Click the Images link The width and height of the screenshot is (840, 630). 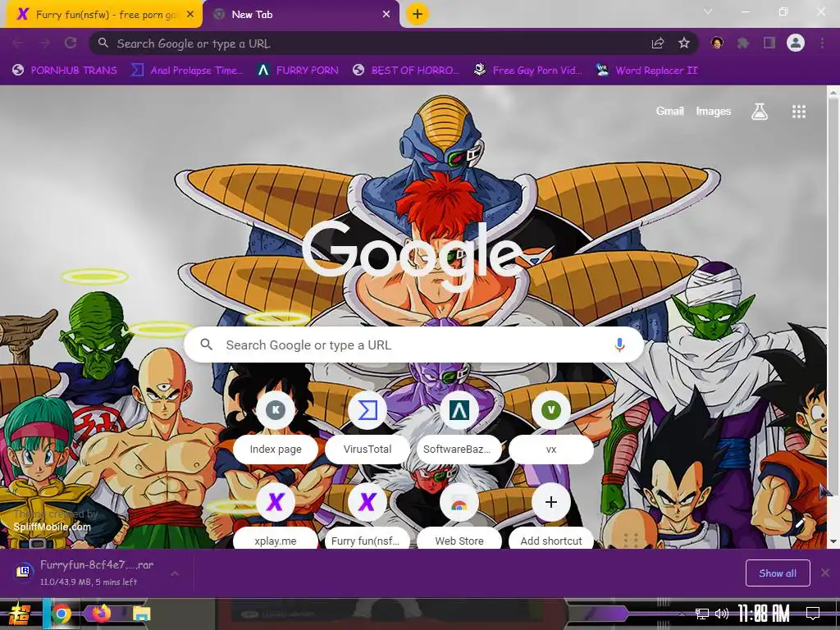click(713, 111)
